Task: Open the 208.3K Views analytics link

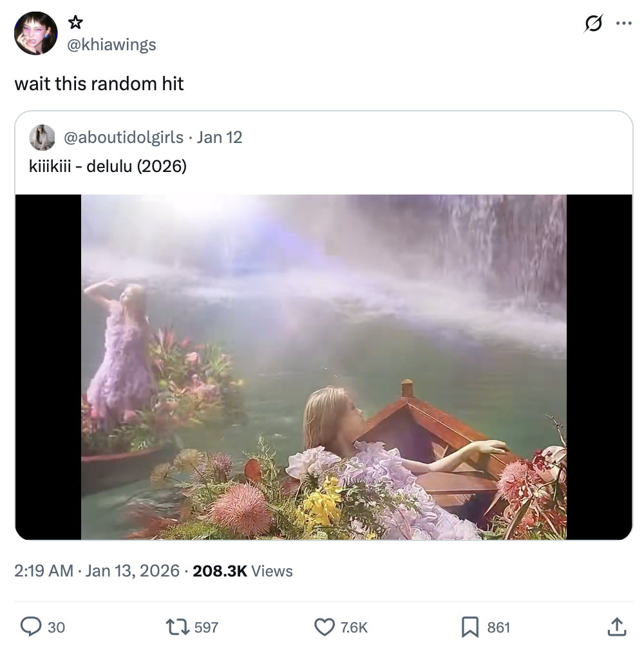Action: coord(243,571)
